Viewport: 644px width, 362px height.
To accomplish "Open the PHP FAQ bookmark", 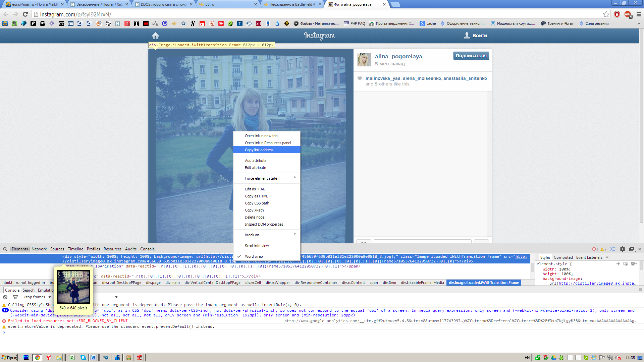I will point(354,23).
